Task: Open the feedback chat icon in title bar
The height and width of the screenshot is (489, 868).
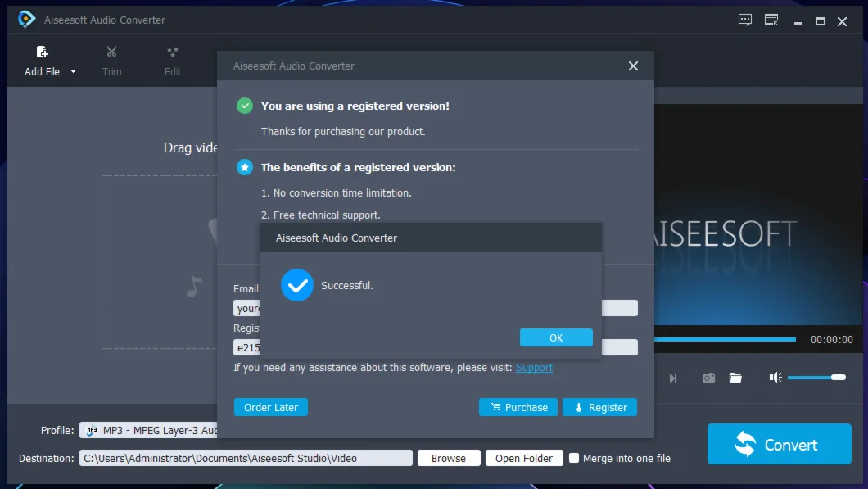Action: coord(745,20)
